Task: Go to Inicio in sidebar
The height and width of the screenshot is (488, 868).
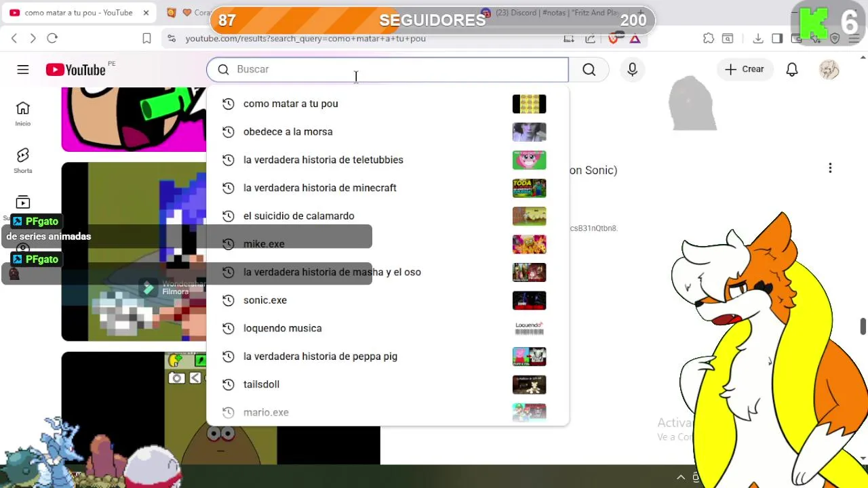Action: (x=23, y=114)
